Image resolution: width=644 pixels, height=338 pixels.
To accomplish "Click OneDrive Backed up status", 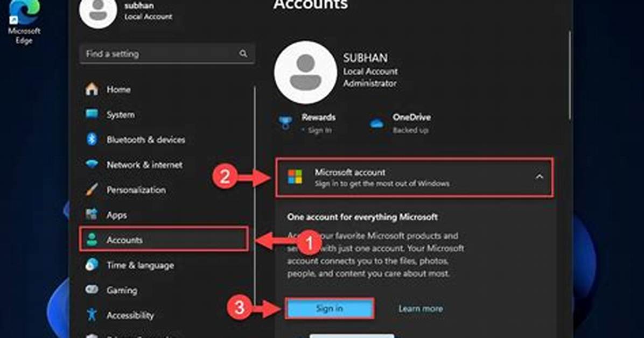I will point(410,130).
